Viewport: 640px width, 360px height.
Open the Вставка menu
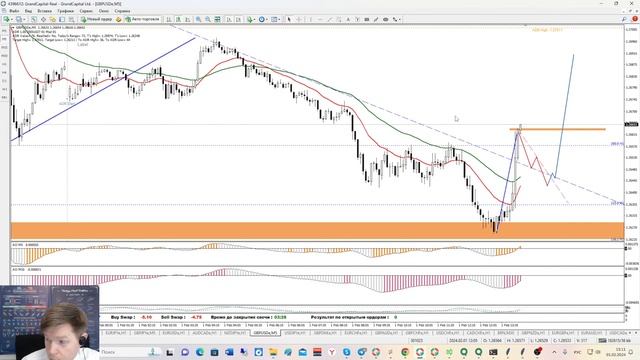click(44, 11)
